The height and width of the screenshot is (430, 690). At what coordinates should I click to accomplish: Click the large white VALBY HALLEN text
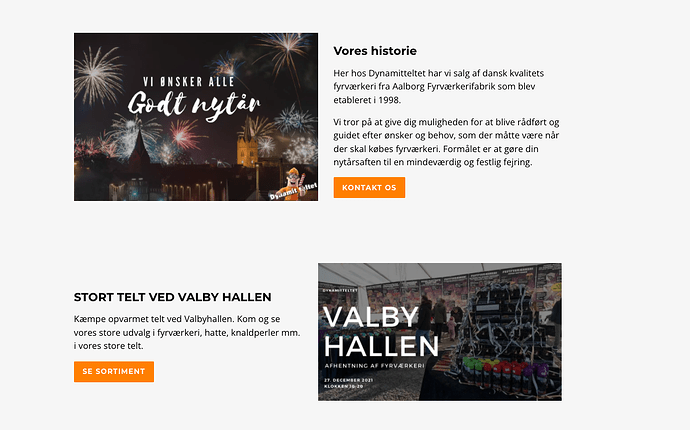(381, 332)
